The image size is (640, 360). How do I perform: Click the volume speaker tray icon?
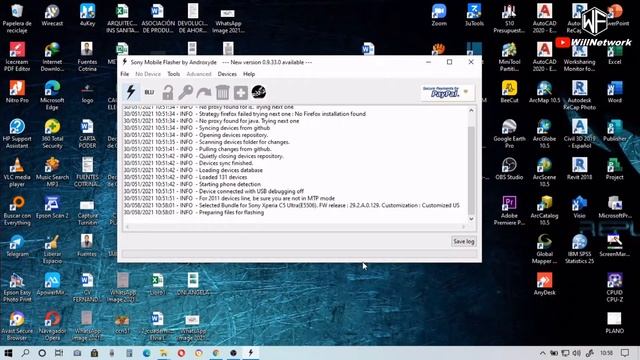[576, 353]
